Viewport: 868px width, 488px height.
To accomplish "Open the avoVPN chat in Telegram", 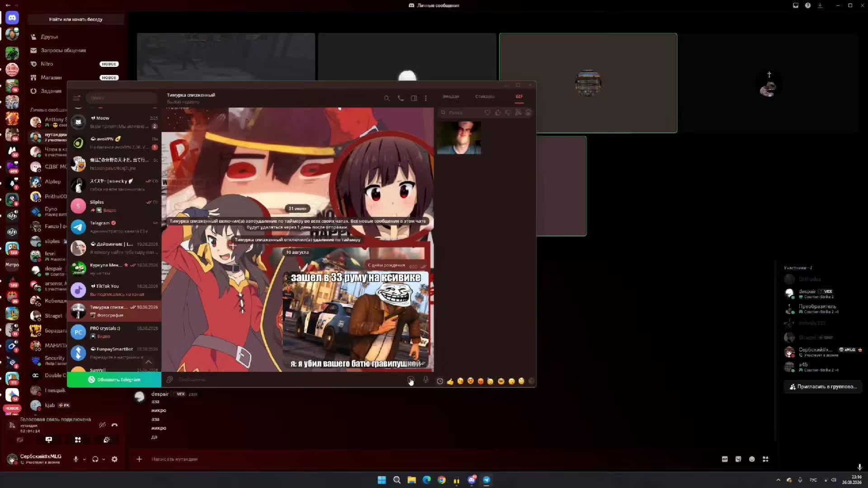I will (114, 143).
